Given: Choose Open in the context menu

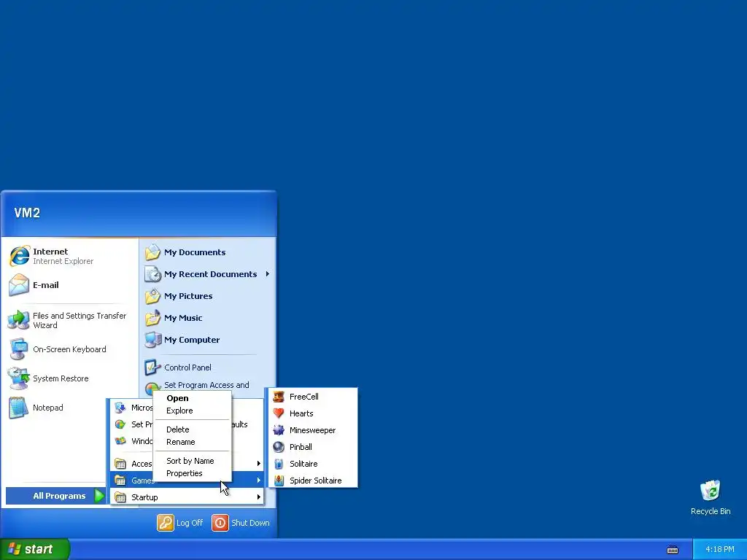Looking at the screenshot, I should (193, 398).
